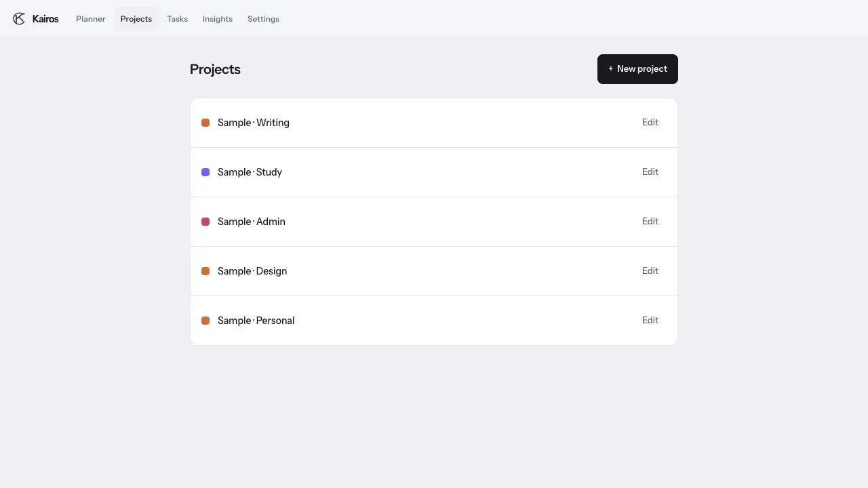This screenshot has height=488, width=868.
Task: Edit the Sample · Personal project
Action: point(650,321)
